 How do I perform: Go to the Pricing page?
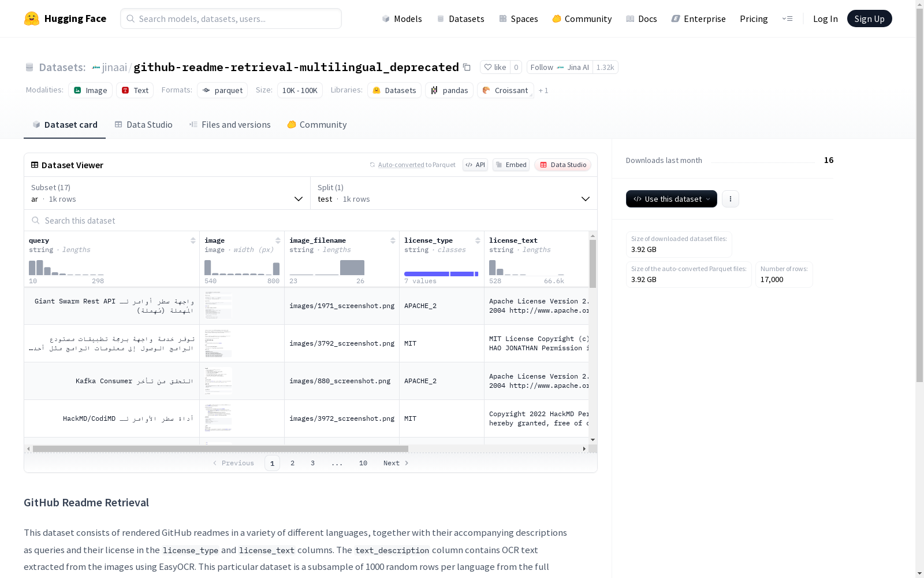click(x=754, y=18)
